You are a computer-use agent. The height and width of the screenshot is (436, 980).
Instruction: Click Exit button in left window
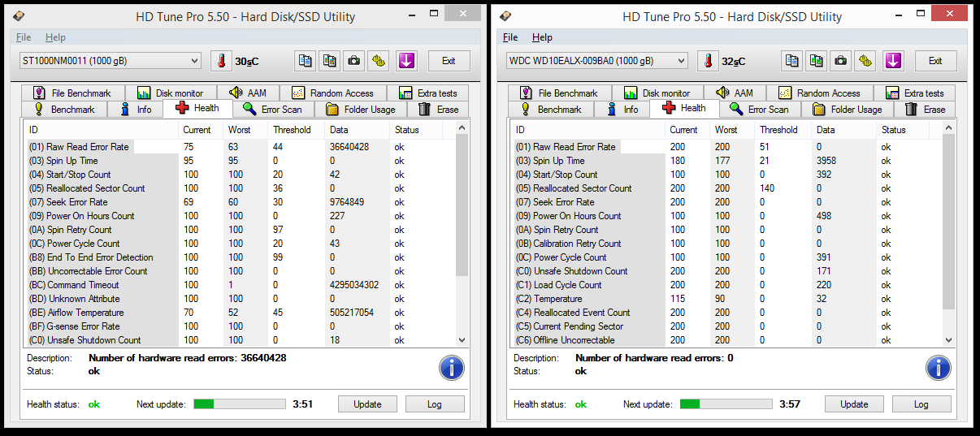(x=449, y=61)
